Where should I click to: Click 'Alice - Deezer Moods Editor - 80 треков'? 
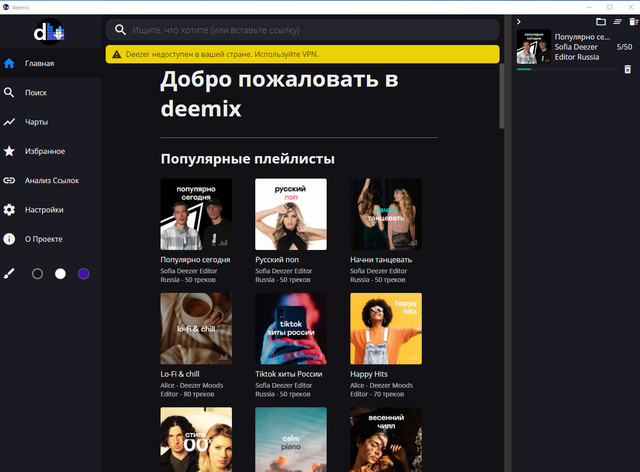(192, 390)
